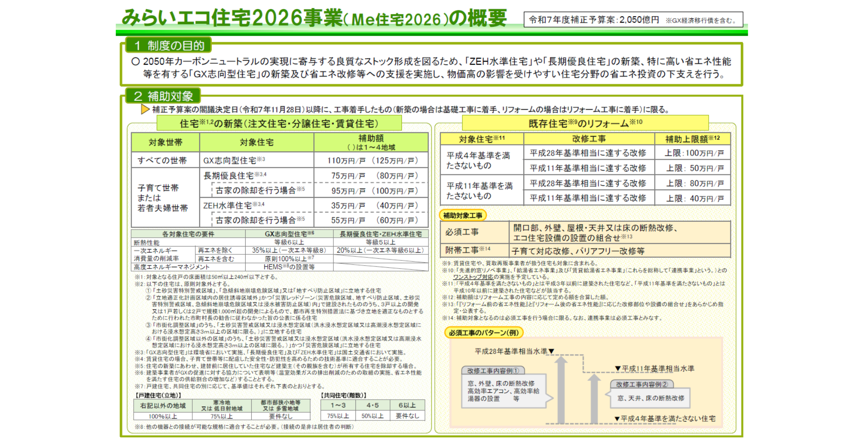Open the 2 補助対象 section header

(x=163, y=96)
